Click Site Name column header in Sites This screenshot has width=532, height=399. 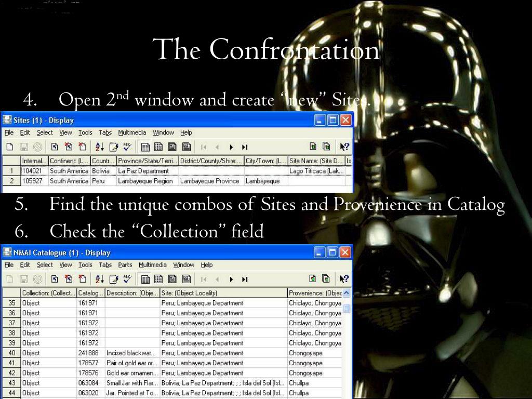[316, 161]
